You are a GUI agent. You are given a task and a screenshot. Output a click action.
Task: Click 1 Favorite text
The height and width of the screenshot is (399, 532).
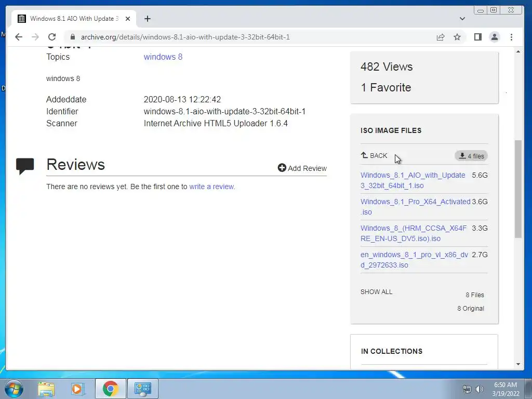(386, 87)
